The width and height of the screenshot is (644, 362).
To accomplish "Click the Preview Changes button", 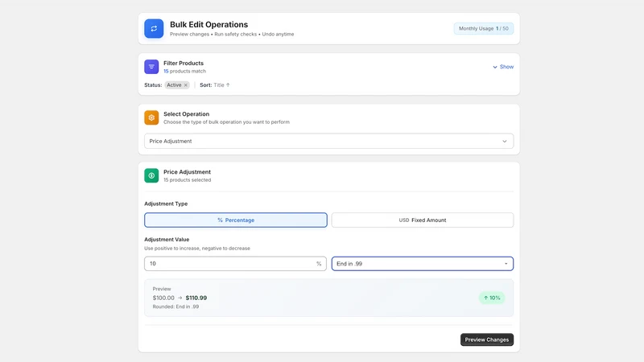I will [x=487, y=339].
